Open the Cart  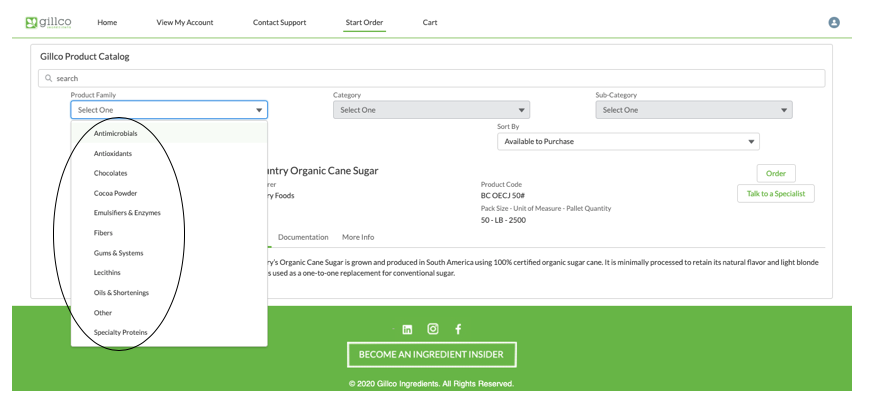click(x=430, y=23)
